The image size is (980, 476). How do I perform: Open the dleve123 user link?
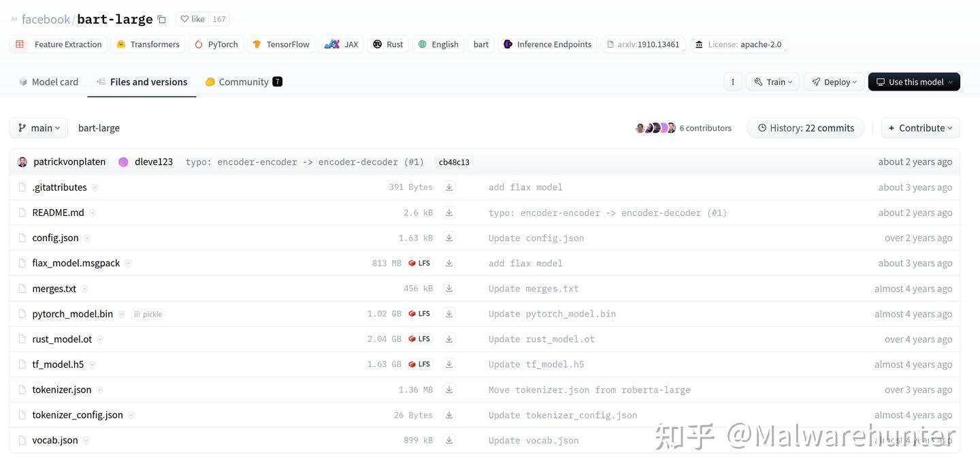[154, 162]
